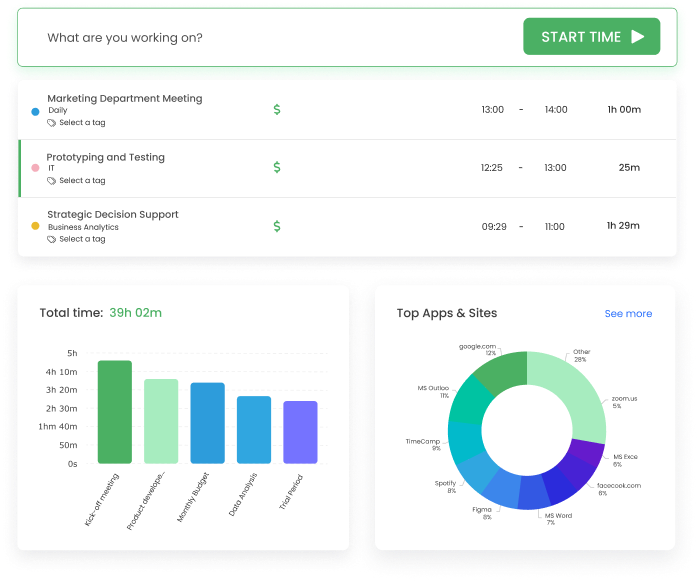
Task: Select a tag for Marketing Department Meeting
Action: (81, 123)
